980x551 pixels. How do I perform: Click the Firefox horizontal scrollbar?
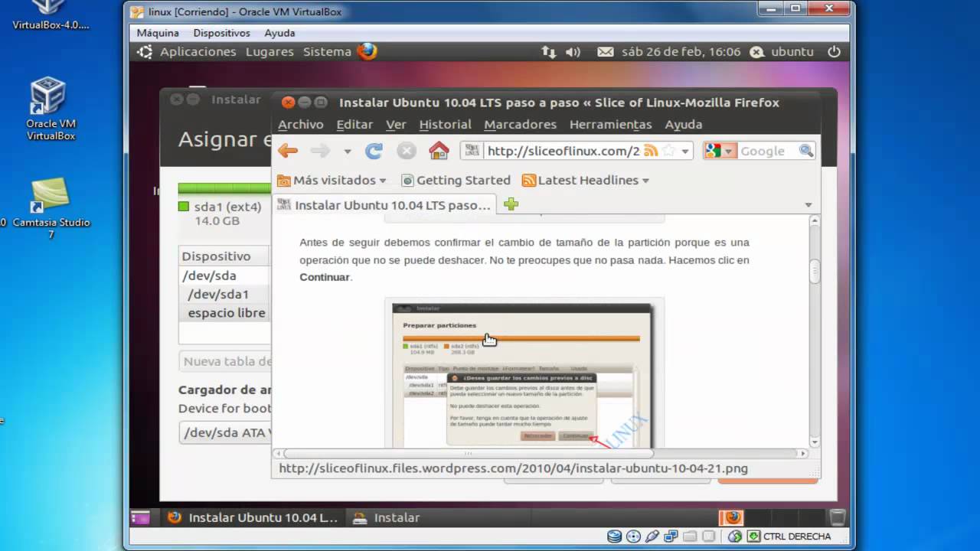pos(469,453)
